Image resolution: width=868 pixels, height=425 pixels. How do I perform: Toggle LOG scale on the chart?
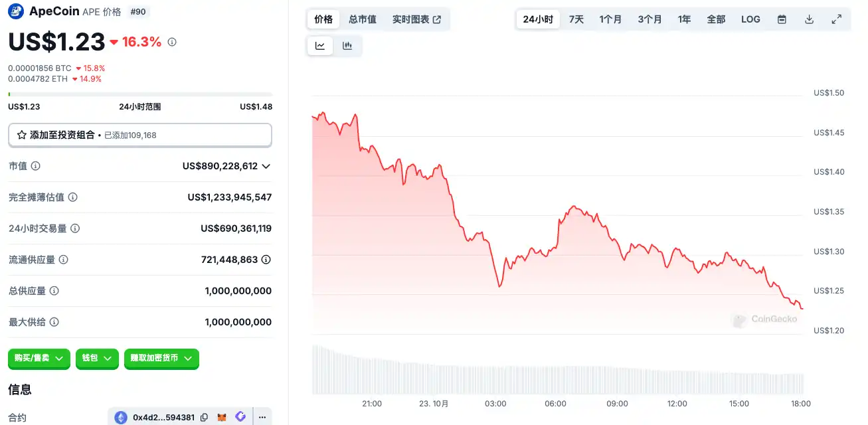(750, 19)
